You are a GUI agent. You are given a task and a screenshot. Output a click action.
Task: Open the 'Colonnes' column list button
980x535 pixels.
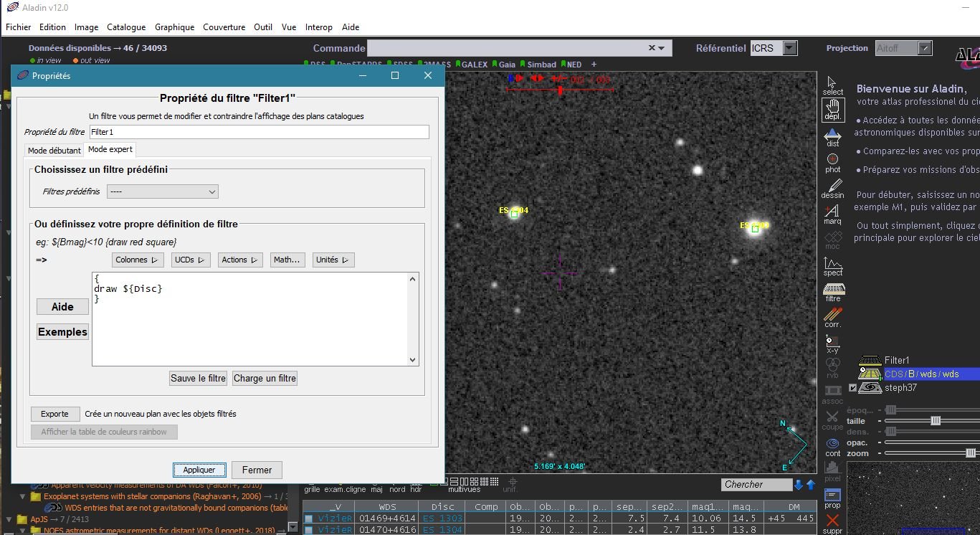tap(138, 260)
